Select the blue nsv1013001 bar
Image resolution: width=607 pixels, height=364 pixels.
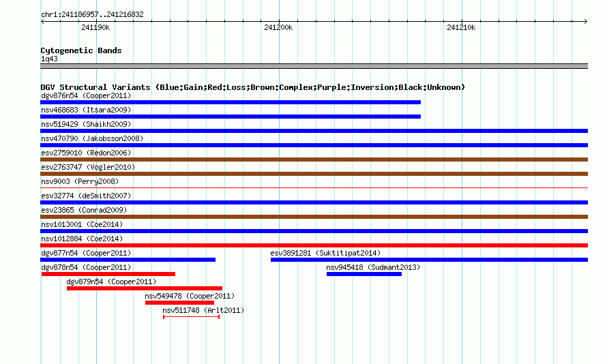click(x=314, y=231)
